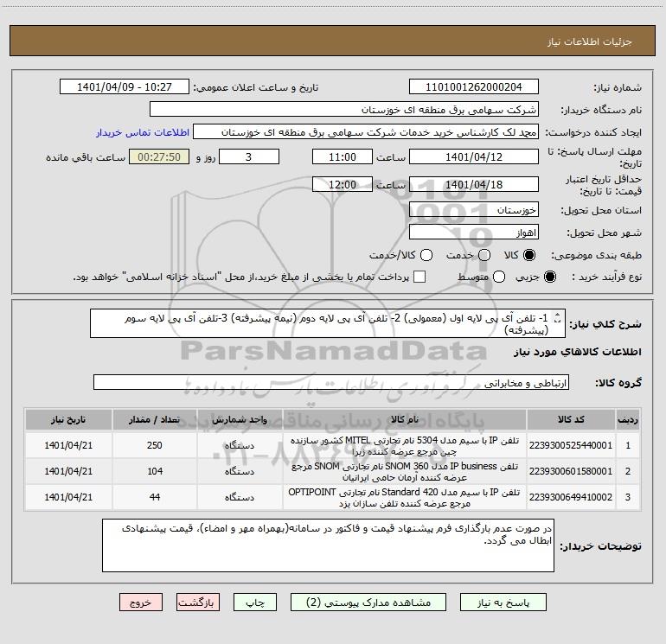Click need date 1401/04/21 in SNOM row

click(68, 471)
